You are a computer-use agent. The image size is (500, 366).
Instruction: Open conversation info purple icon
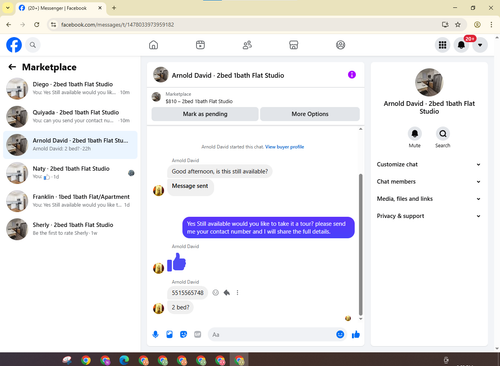point(352,75)
